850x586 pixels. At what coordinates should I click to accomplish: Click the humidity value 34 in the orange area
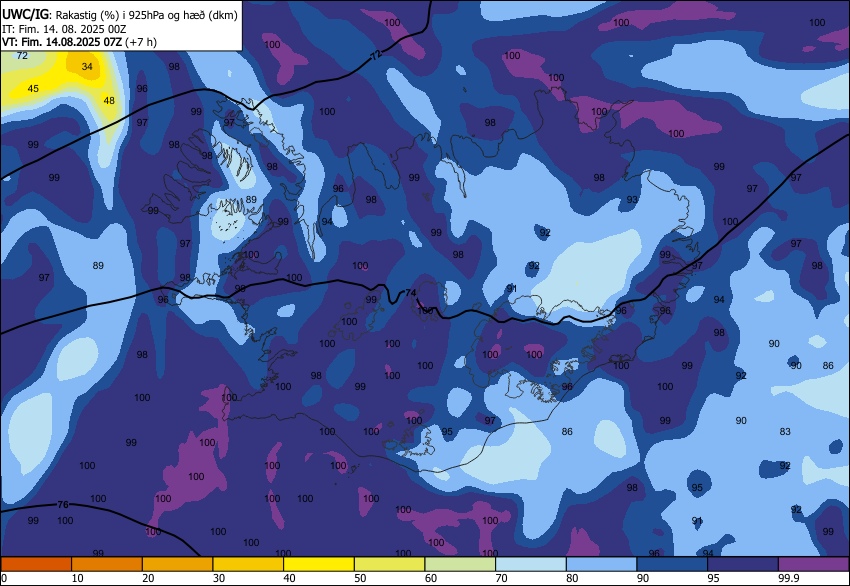pos(87,67)
